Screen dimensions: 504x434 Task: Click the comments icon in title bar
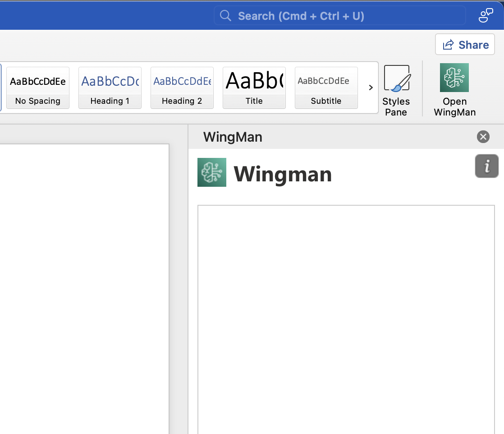[486, 16]
